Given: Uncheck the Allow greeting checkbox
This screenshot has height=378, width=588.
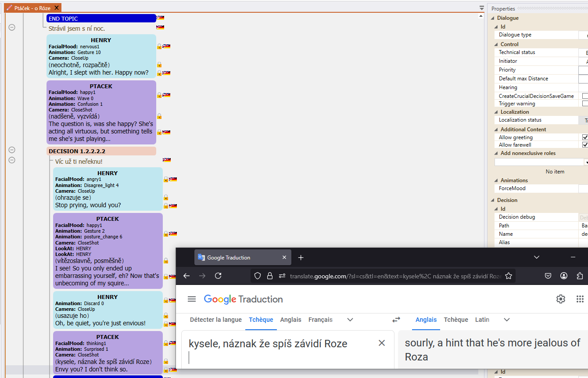Looking at the screenshot, I should tap(585, 137).
